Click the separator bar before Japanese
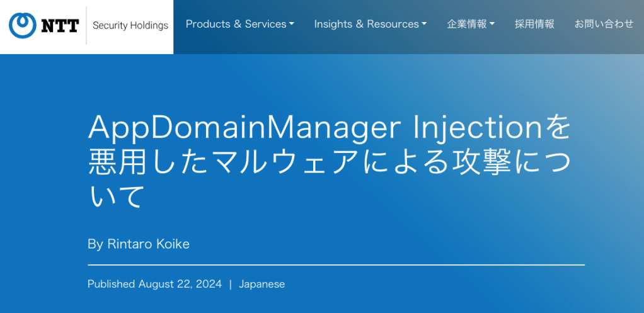The width and height of the screenshot is (644, 313). [x=231, y=284]
